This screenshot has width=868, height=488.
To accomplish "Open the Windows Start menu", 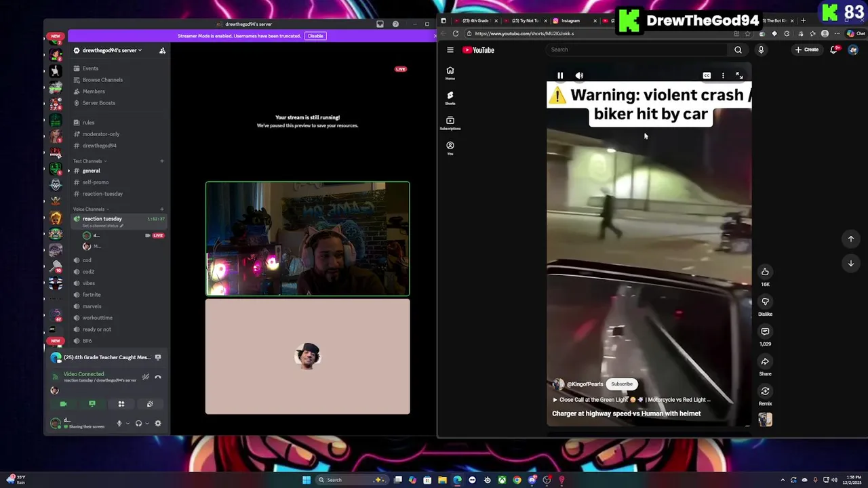I will click(307, 480).
